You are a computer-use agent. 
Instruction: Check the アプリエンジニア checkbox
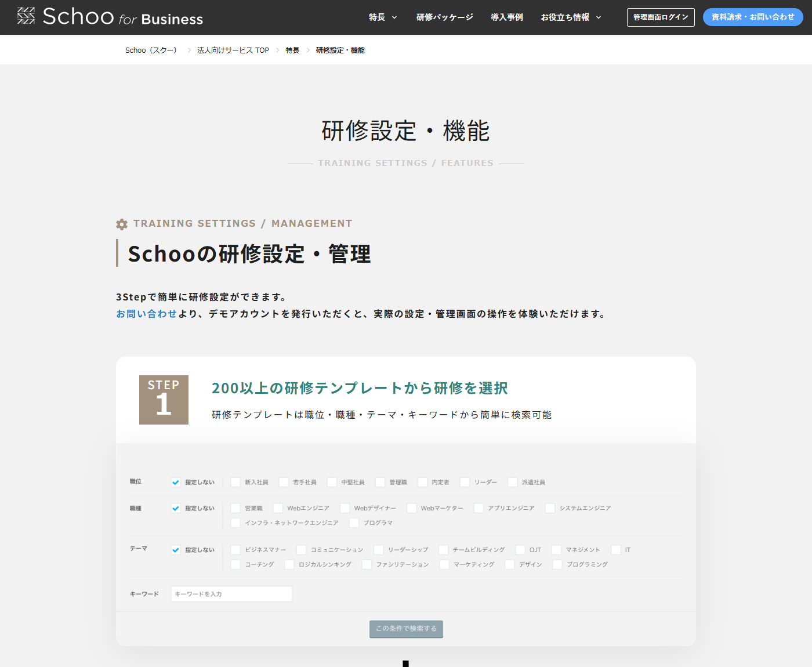click(478, 508)
